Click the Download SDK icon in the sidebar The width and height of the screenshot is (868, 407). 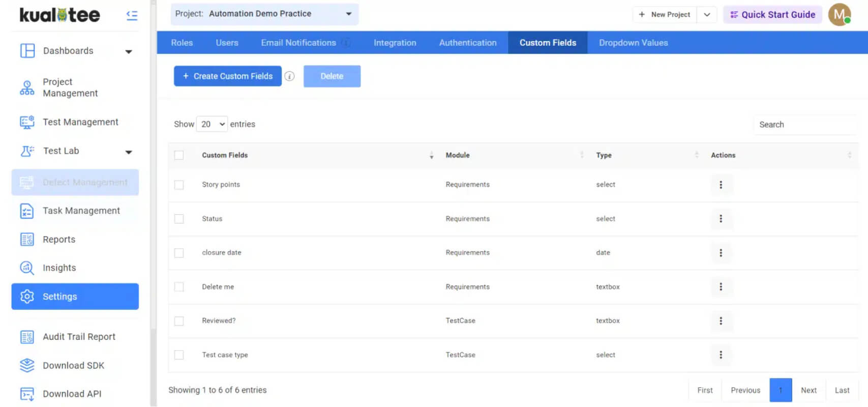[27, 365]
